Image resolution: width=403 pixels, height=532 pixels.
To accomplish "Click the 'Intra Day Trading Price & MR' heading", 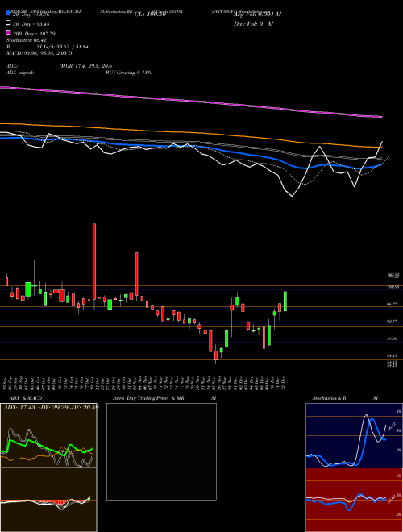I will click(148, 398).
